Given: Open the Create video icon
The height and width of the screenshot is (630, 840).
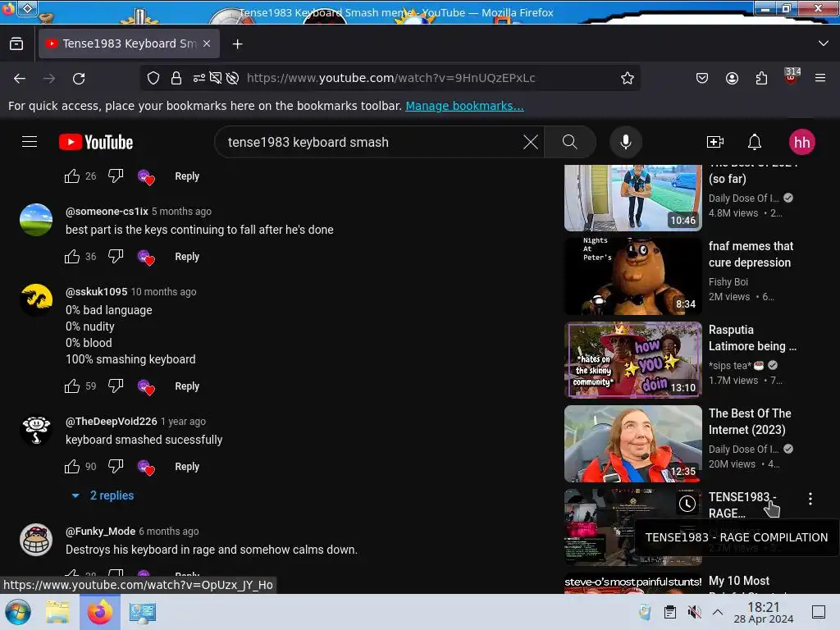Looking at the screenshot, I should (715, 142).
